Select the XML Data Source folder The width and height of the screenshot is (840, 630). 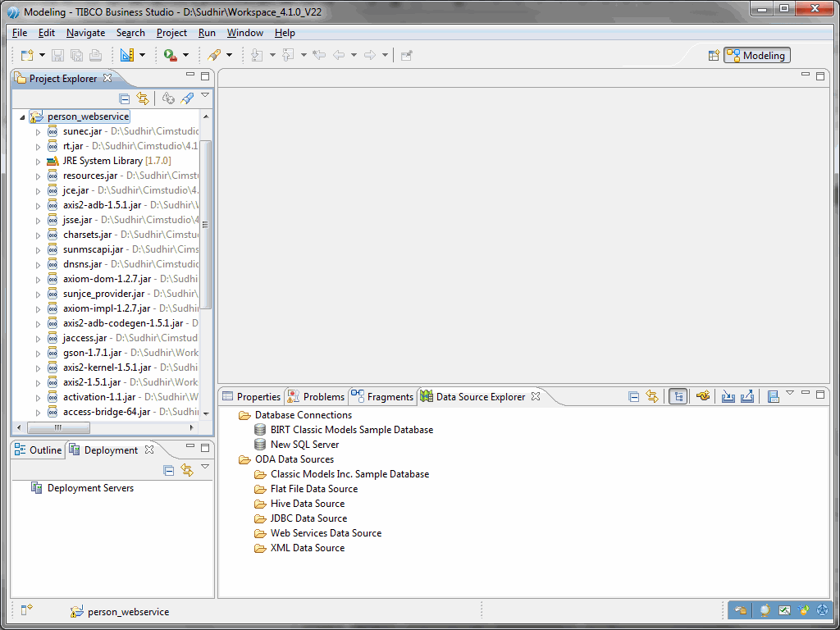point(308,548)
